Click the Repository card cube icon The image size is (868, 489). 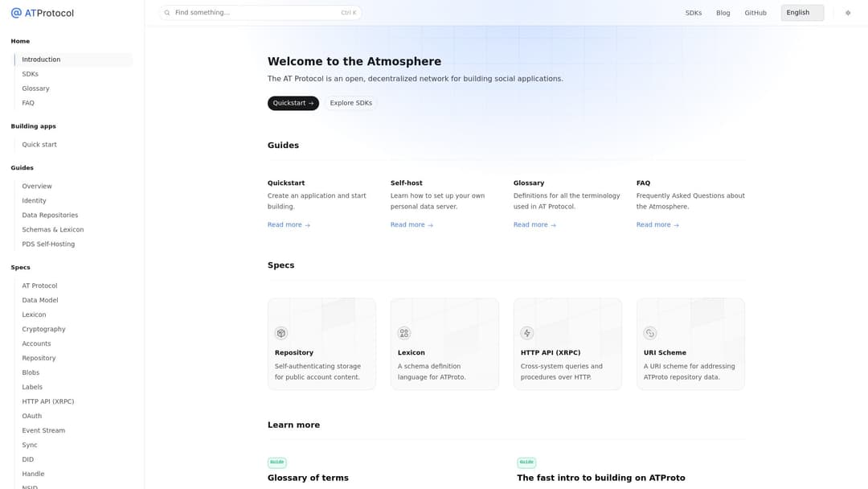point(281,333)
